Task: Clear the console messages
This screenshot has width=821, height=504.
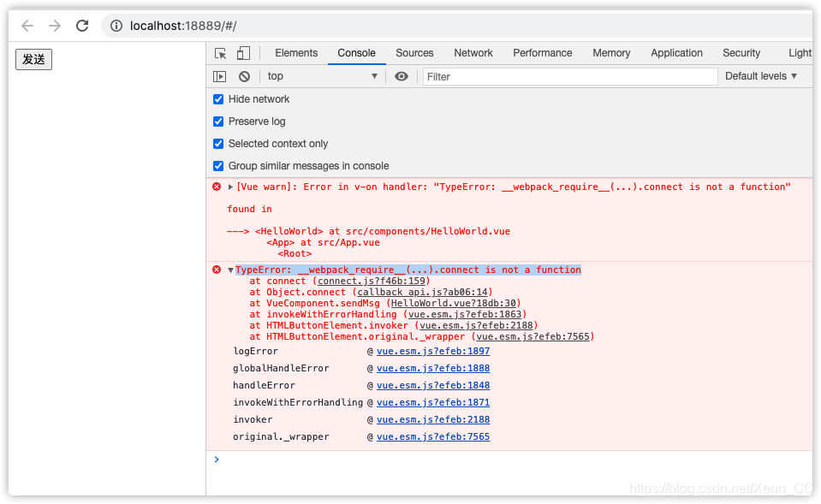Action: [x=244, y=76]
